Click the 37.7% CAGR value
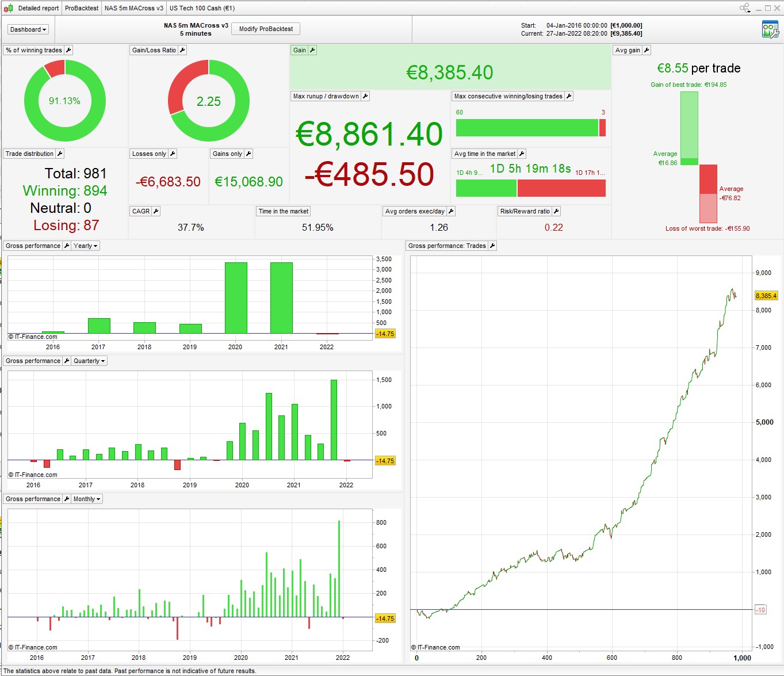Screen dimensions: 784x676 191,227
